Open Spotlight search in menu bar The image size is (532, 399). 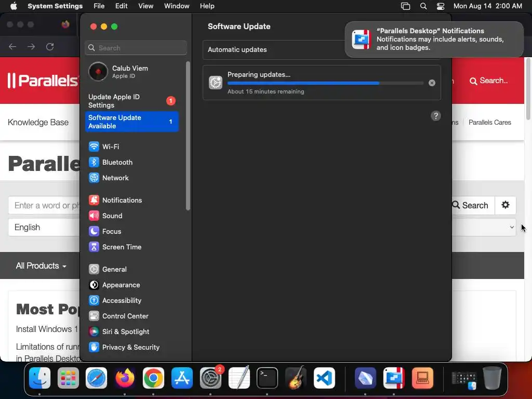[x=423, y=6]
